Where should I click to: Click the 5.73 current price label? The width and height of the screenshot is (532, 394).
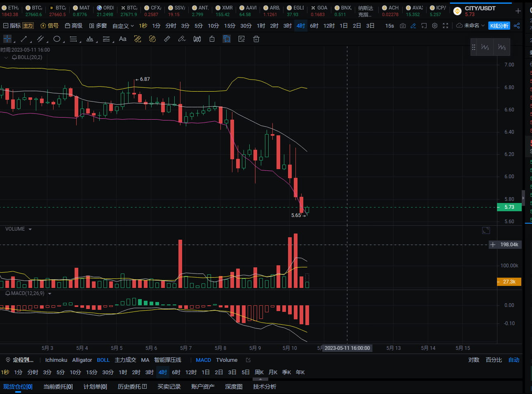(x=509, y=207)
